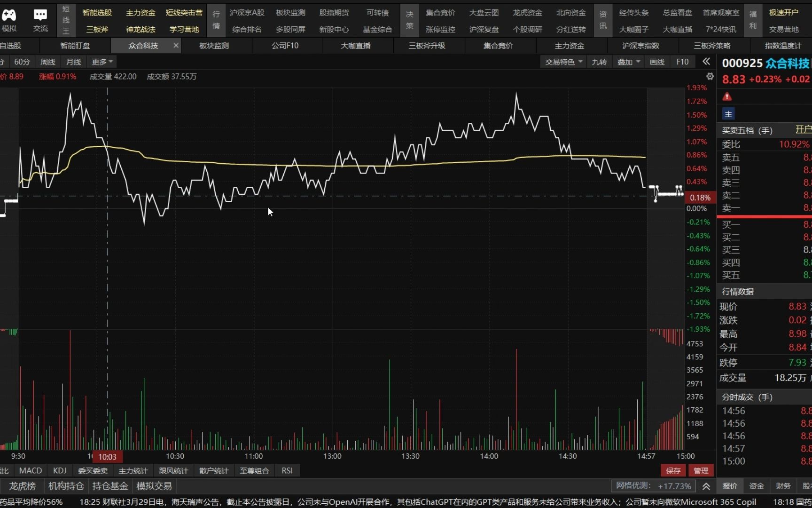The height and width of the screenshot is (508, 812).
Task: Click the 网格优测 +17.73% button
Action: pyautogui.click(x=654, y=486)
